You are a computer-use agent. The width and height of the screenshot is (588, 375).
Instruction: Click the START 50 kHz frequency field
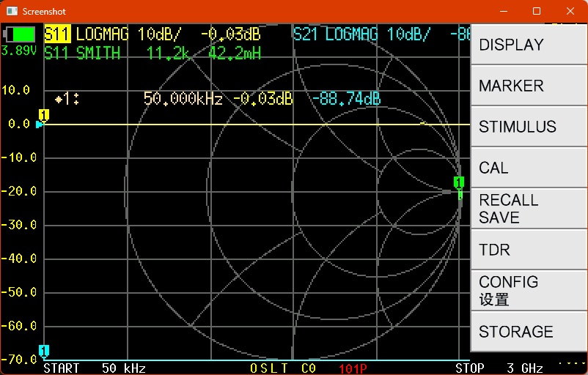(x=95, y=368)
